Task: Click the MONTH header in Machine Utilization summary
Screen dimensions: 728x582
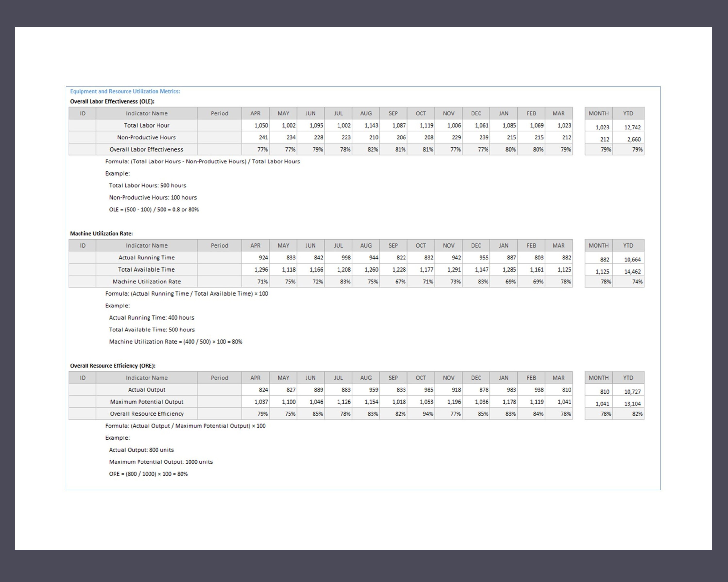Action: click(599, 245)
